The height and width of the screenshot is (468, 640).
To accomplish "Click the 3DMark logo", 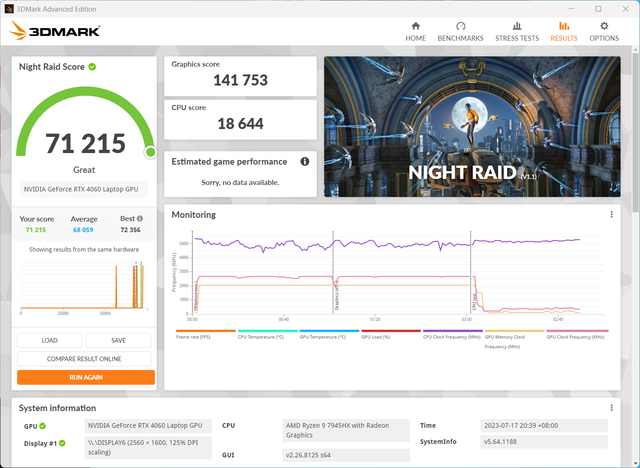I will 55,31.
